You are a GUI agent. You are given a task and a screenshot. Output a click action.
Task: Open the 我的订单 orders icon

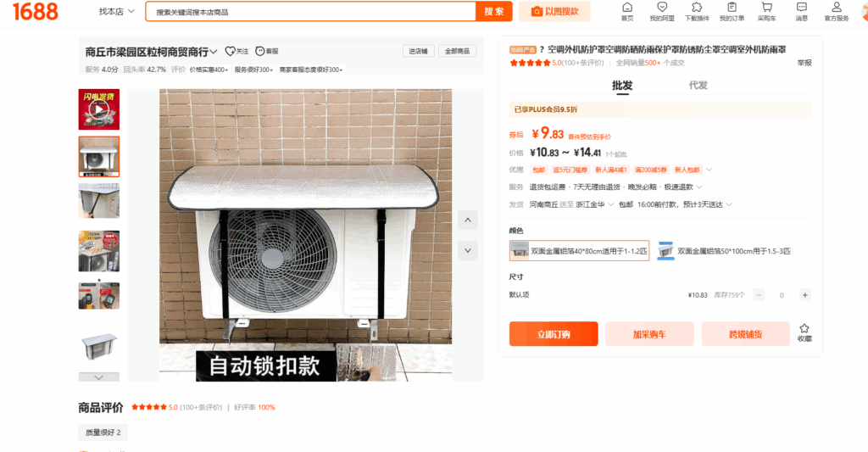(x=732, y=7)
